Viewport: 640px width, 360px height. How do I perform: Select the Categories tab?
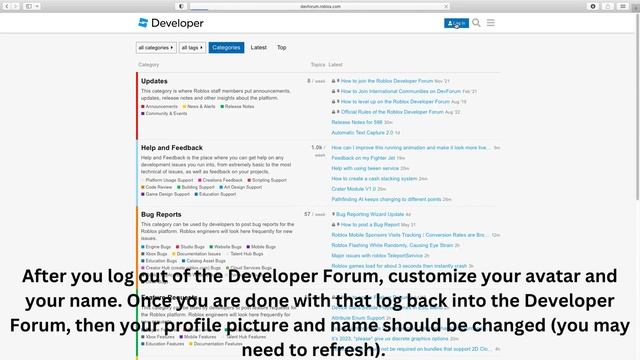[226, 47]
